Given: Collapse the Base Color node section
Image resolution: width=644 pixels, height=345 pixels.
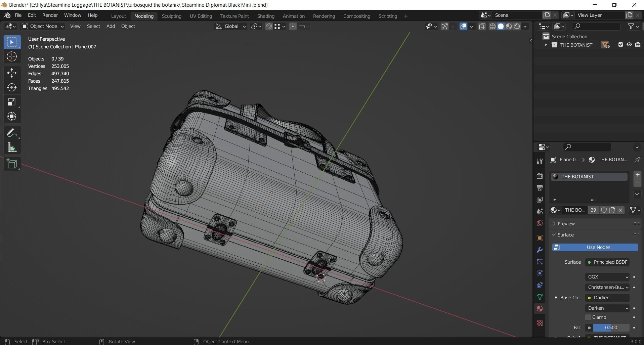Looking at the screenshot, I should point(556,298).
